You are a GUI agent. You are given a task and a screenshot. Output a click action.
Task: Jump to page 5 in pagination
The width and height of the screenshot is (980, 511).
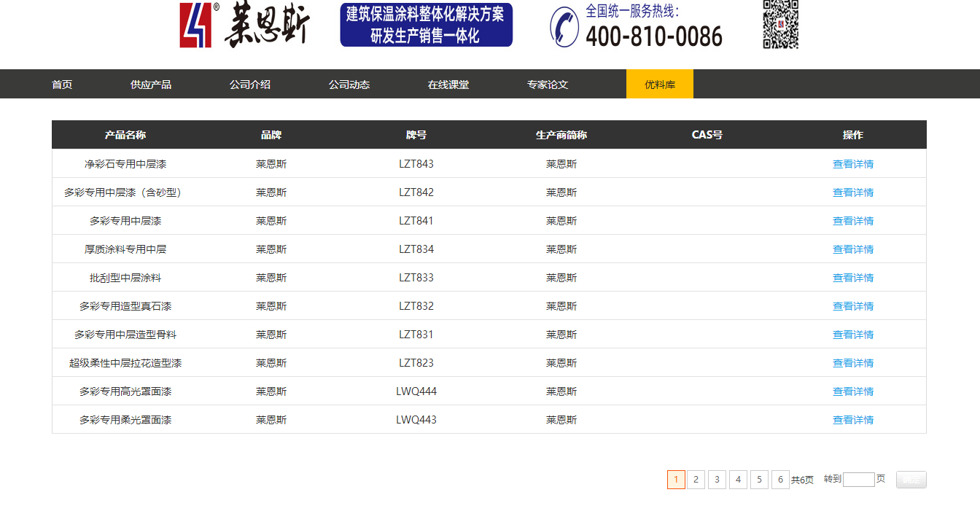759,480
